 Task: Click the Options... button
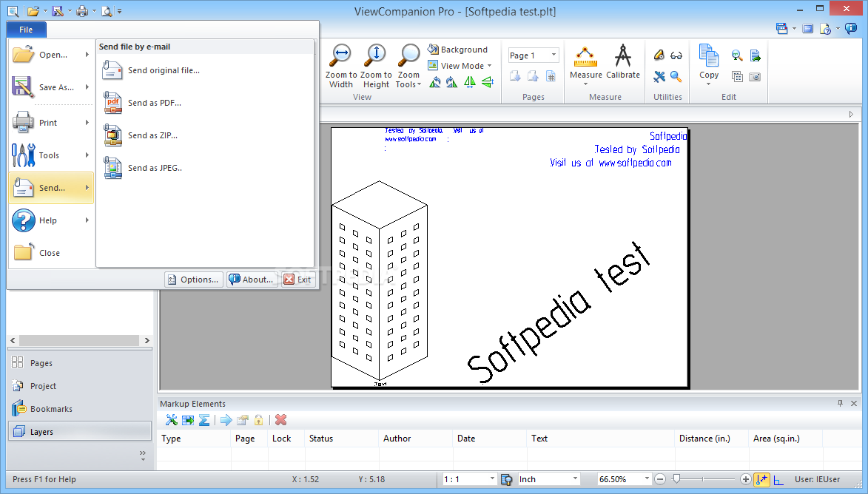(x=194, y=280)
